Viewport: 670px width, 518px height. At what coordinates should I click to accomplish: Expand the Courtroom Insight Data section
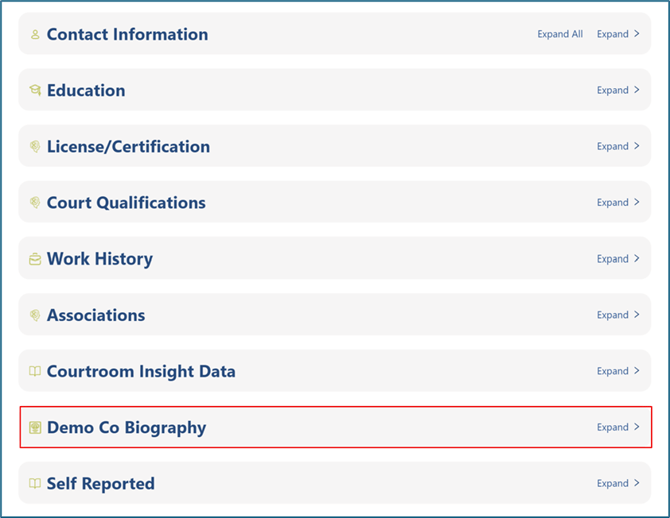click(618, 371)
